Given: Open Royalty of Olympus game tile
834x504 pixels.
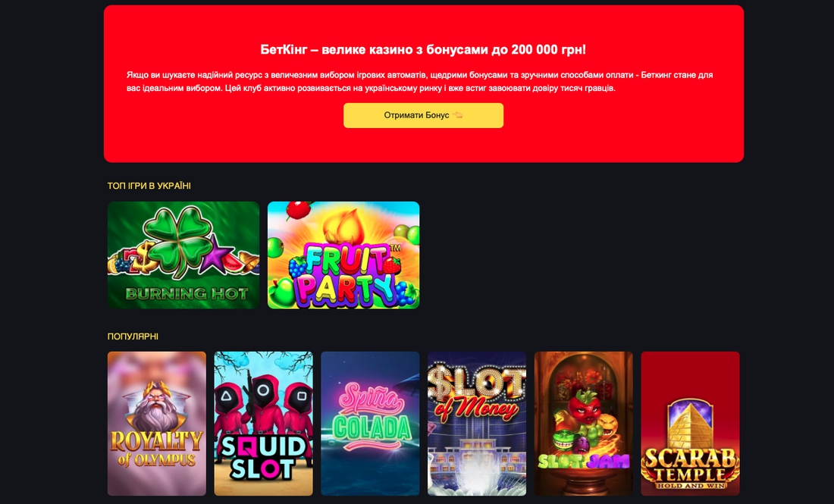Looking at the screenshot, I should 157,424.
